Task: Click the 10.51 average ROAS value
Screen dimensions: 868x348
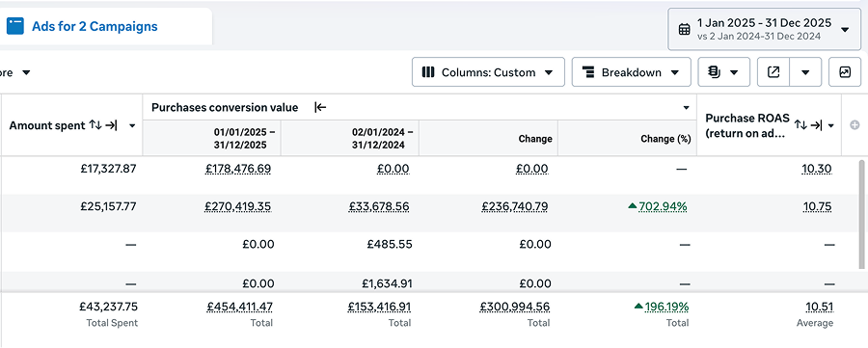Action: [819, 307]
